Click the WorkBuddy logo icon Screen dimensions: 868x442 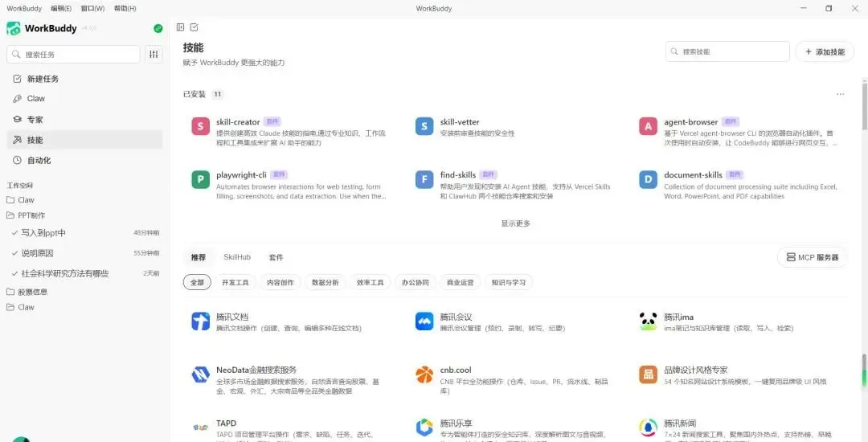pos(14,28)
